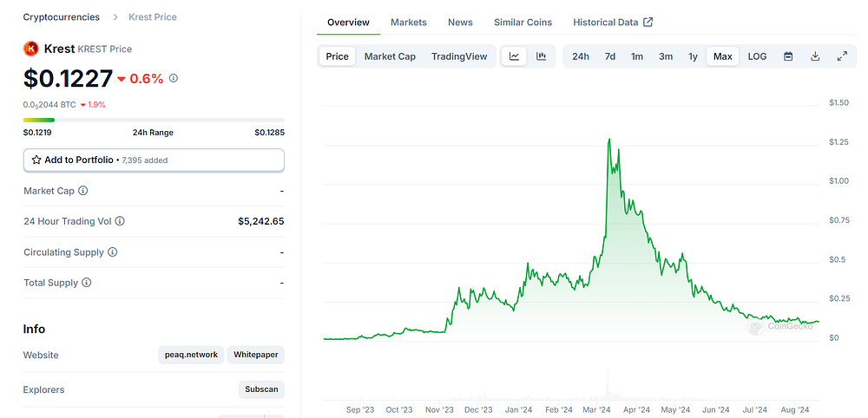Expand chart to fullscreen

[x=842, y=56]
